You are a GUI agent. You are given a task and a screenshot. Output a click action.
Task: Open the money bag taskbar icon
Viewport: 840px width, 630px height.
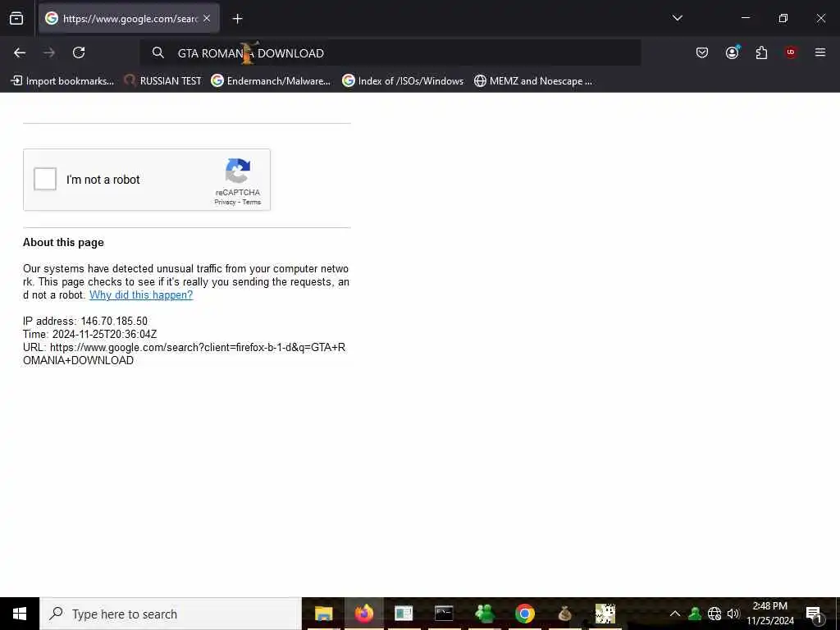tap(564, 614)
